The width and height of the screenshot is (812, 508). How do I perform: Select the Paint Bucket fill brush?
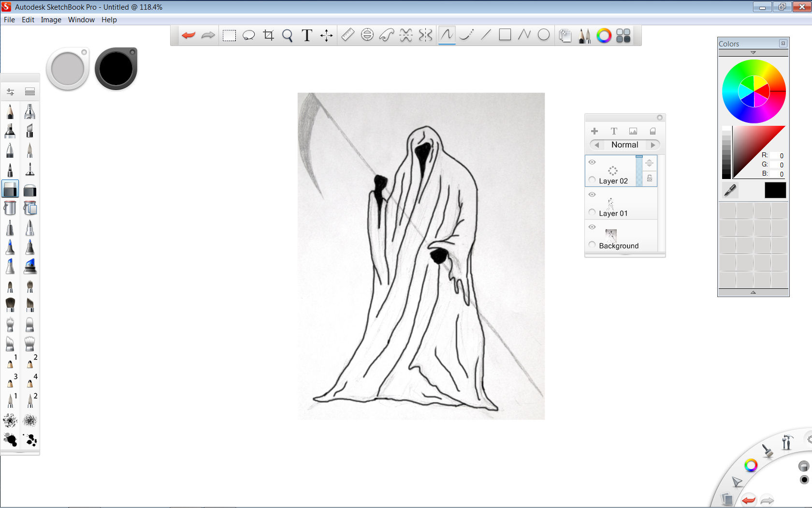[10, 208]
